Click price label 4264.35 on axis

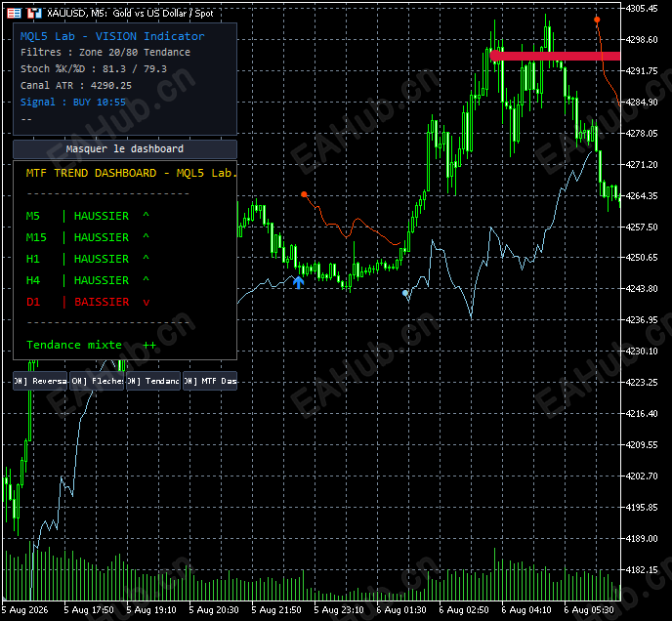click(642, 195)
